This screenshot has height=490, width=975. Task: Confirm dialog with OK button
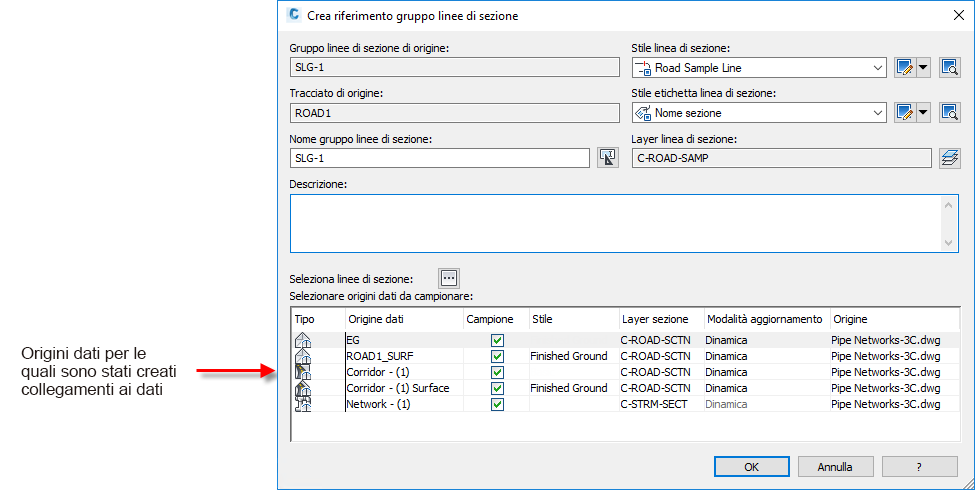click(751, 466)
